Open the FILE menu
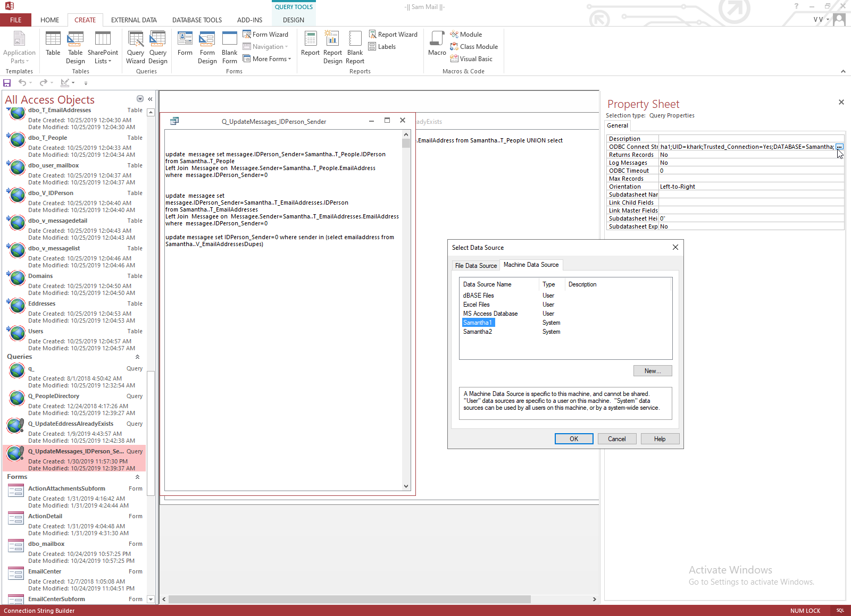Viewport: 851px width, 616px height. coord(16,20)
